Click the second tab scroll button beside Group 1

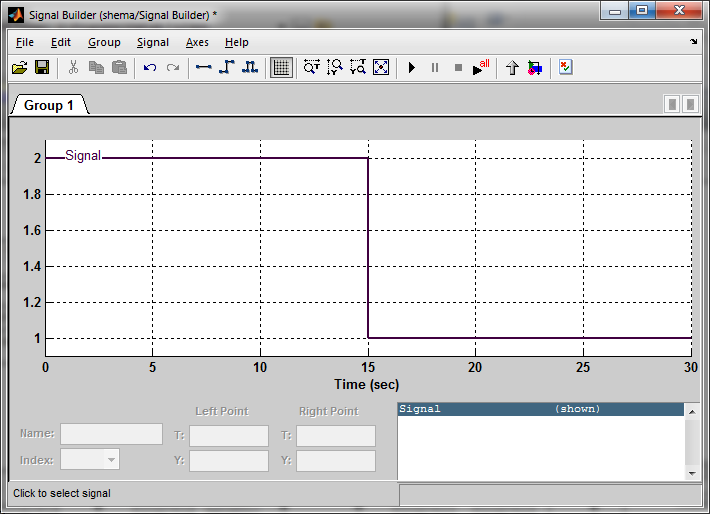tap(690, 105)
